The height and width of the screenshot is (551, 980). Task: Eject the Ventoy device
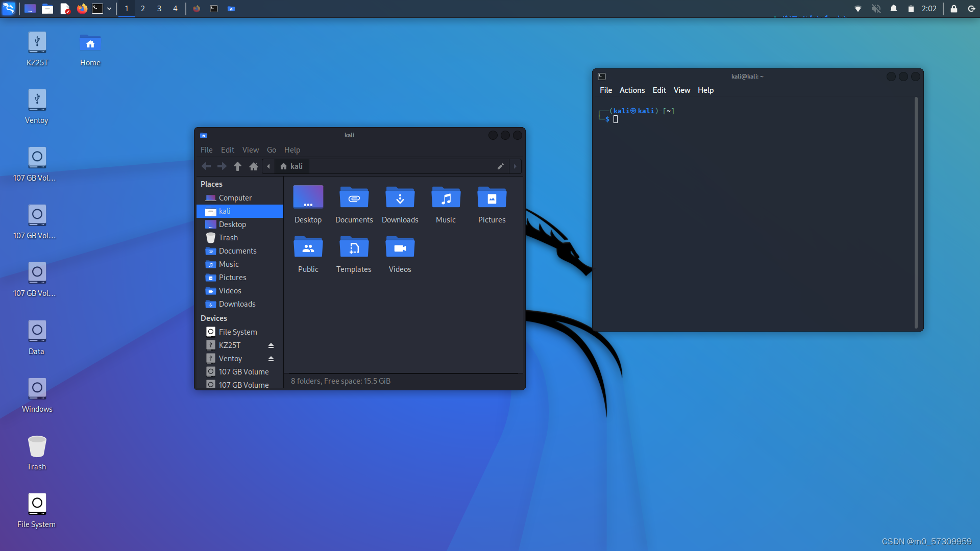[x=271, y=359]
